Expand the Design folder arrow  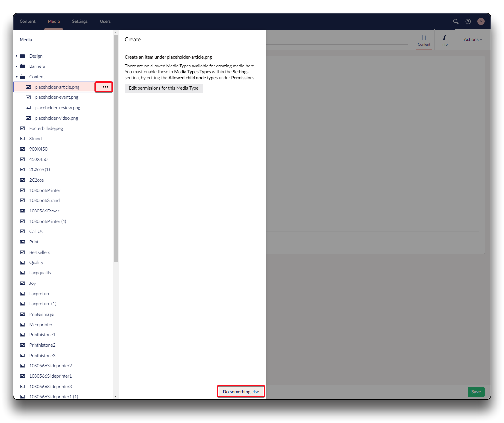[17, 56]
